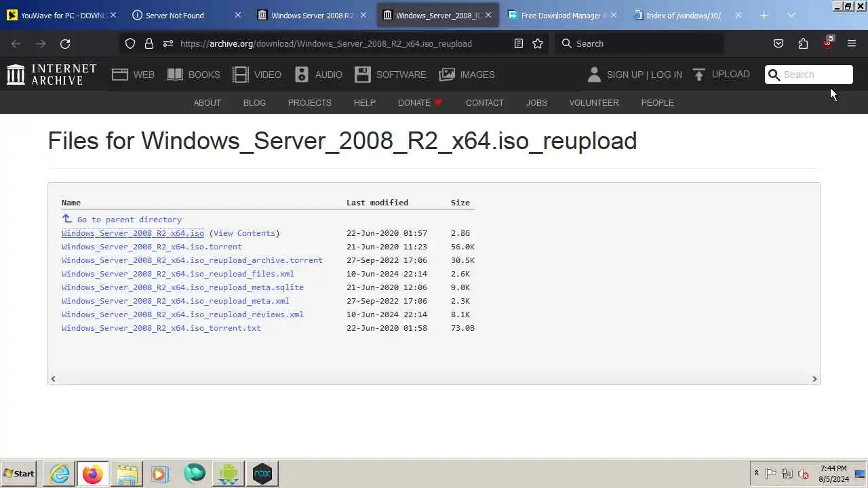The width and height of the screenshot is (868, 488).
Task: Open Internet Explorer from the taskbar
Action: pyautogui.click(x=60, y=474)
